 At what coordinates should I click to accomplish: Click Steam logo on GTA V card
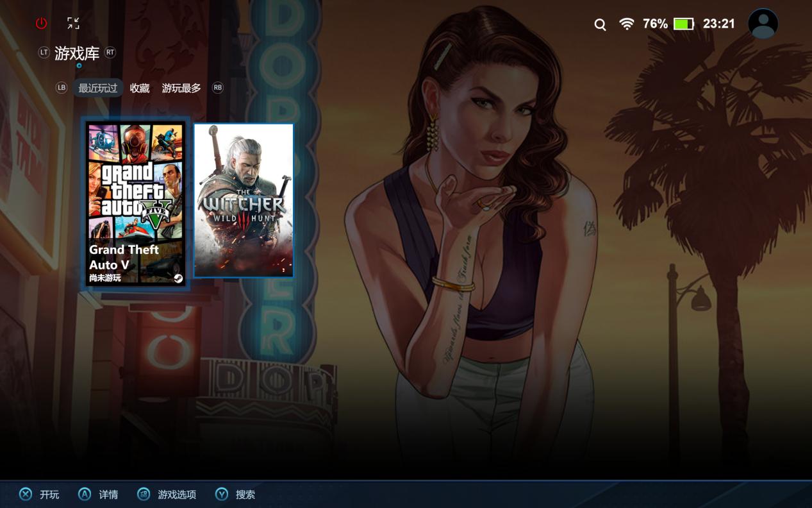tap(178, 278)
